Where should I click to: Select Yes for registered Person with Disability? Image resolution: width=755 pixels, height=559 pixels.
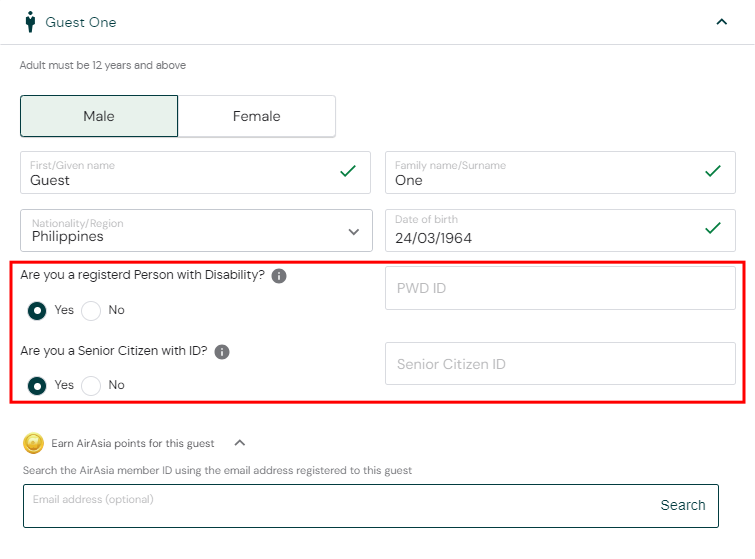(37, 310)
